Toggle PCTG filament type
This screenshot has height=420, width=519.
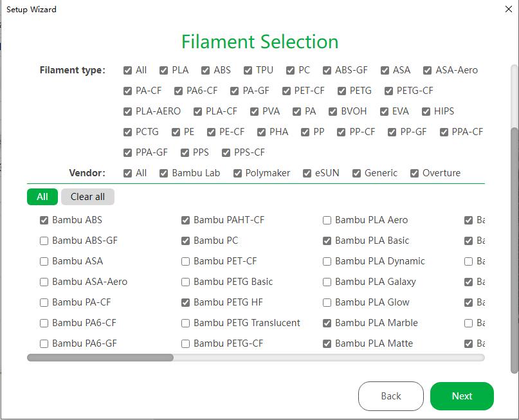coord(127,132)
